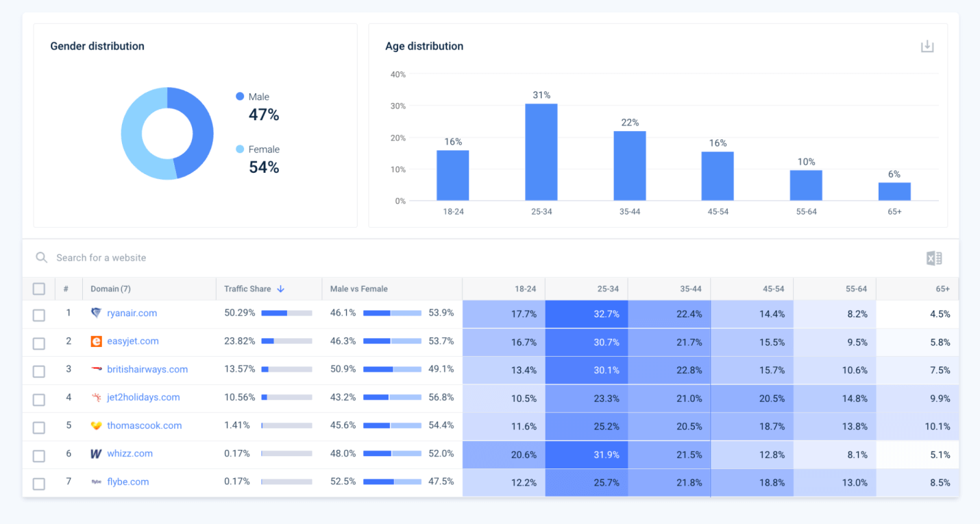Viewport: 980px width, 524px height.
Task: Click easyjet.com male vs female bar
Action: click(x=392, y=341)
